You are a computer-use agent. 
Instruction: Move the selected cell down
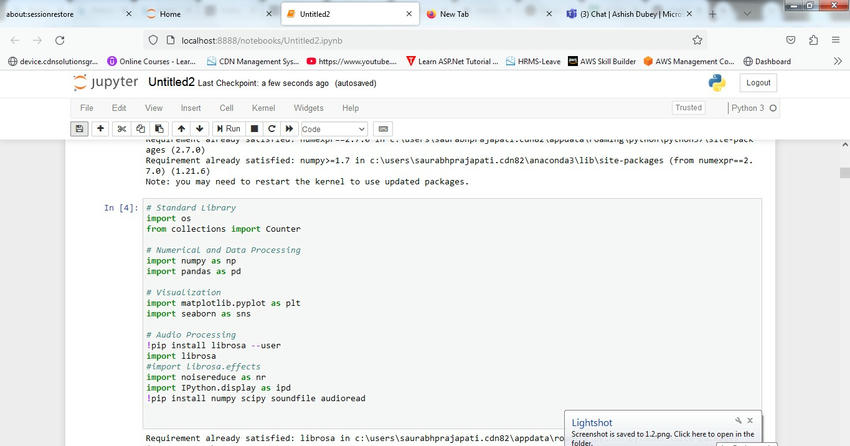point(200,129)
